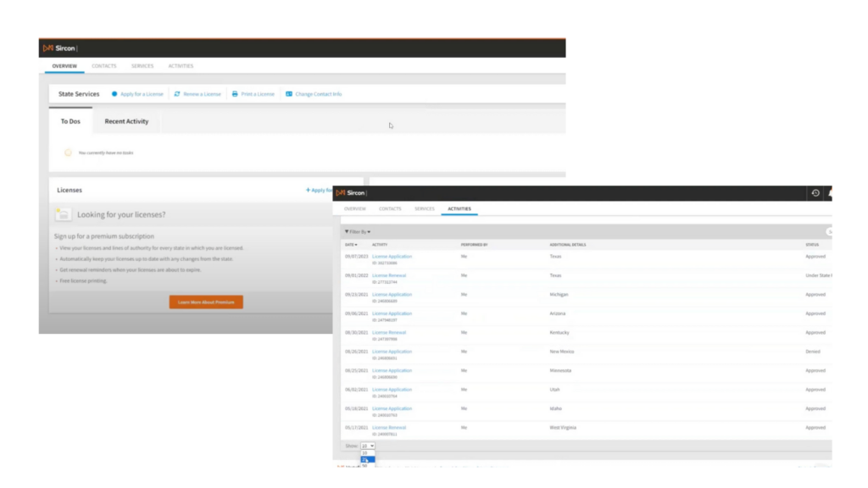Open License Renewal dated 09/01/2022
Image resolution: width=868 pixels, height=488 pixels.
389,275
